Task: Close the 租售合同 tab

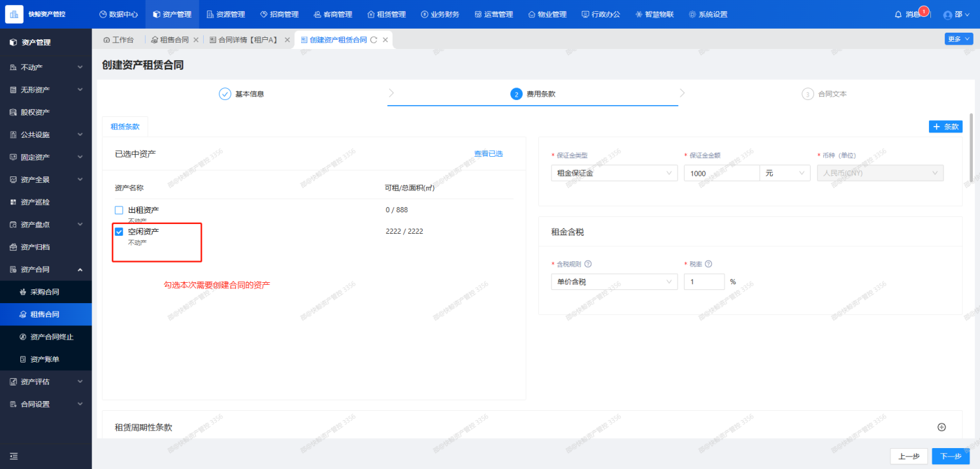Action: pyautogui.click(x=196, y=40)
